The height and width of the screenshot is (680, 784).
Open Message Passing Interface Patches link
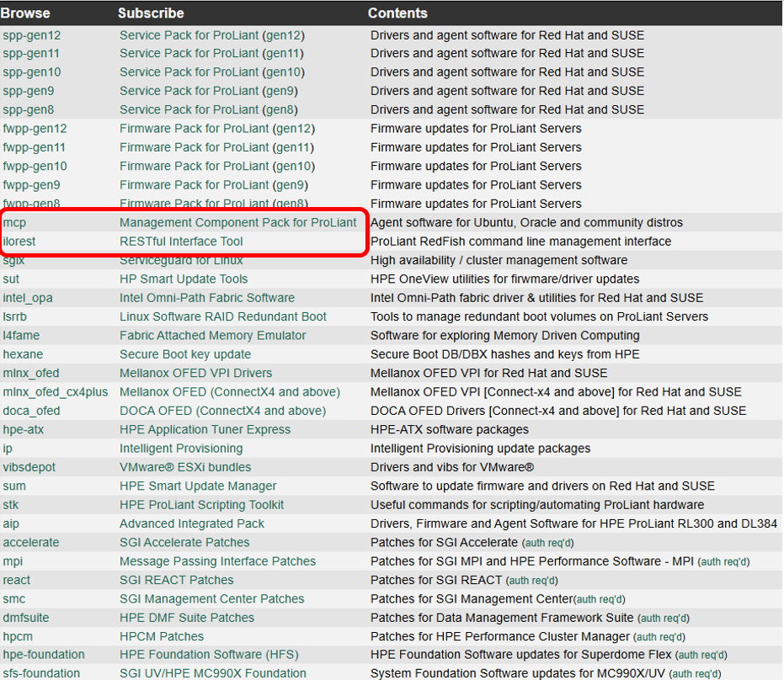point(217,561)
